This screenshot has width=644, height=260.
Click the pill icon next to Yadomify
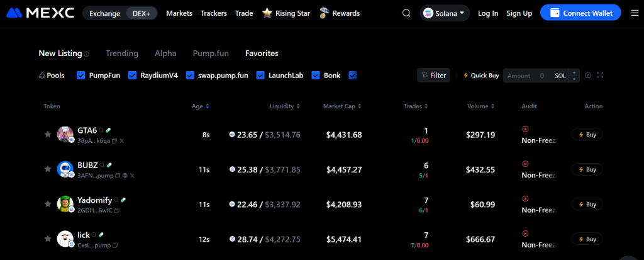click(x=123, y=200)
